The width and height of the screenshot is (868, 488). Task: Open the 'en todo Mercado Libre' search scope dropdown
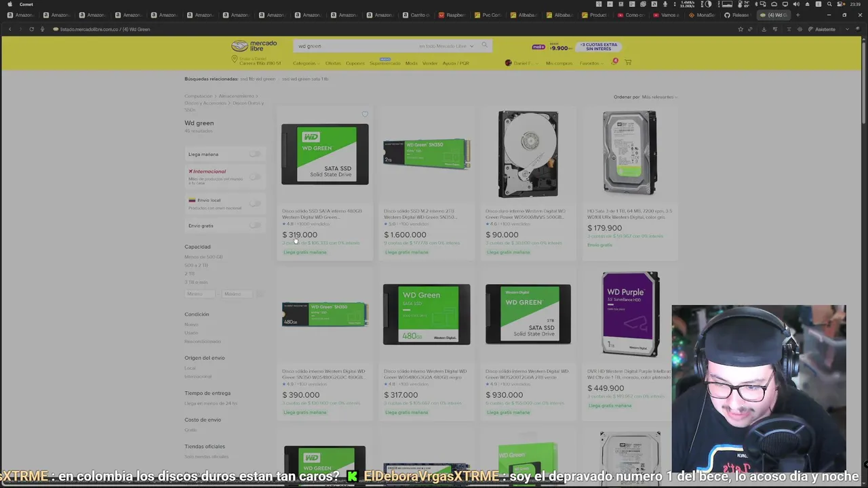446,46
